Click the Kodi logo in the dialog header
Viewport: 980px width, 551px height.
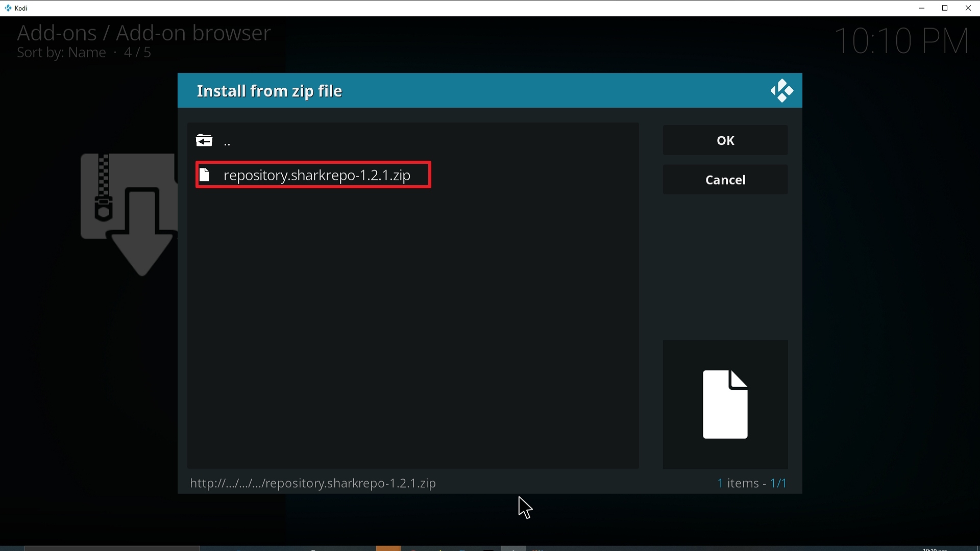(x=782, y=91)
